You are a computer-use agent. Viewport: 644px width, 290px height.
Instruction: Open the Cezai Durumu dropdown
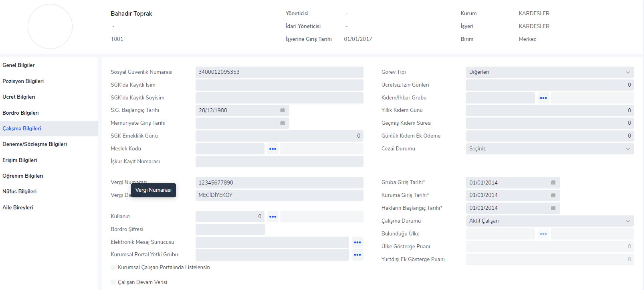(549, 149)
